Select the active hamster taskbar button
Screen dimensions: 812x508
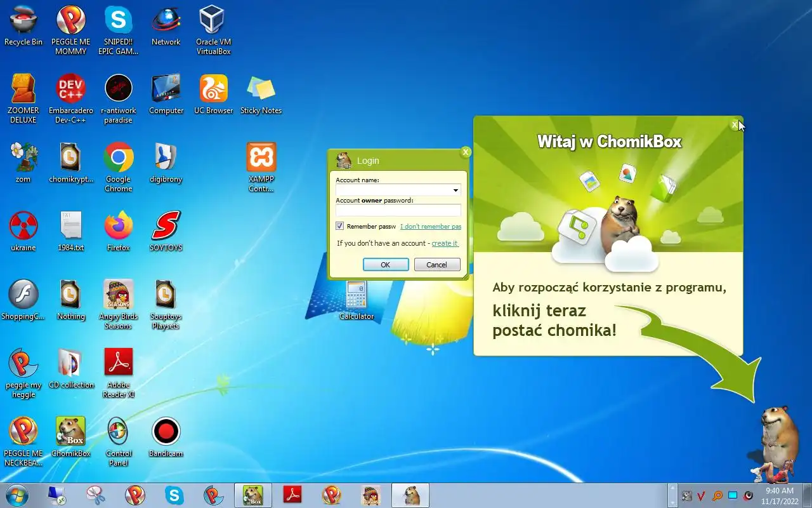pyautogui.click(x=410, y=495)
